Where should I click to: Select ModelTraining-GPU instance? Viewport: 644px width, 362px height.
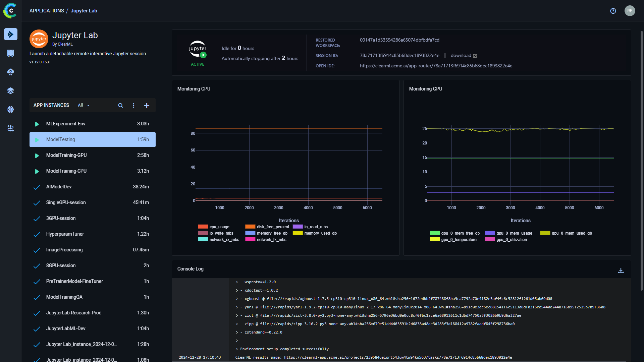point(66,155)
